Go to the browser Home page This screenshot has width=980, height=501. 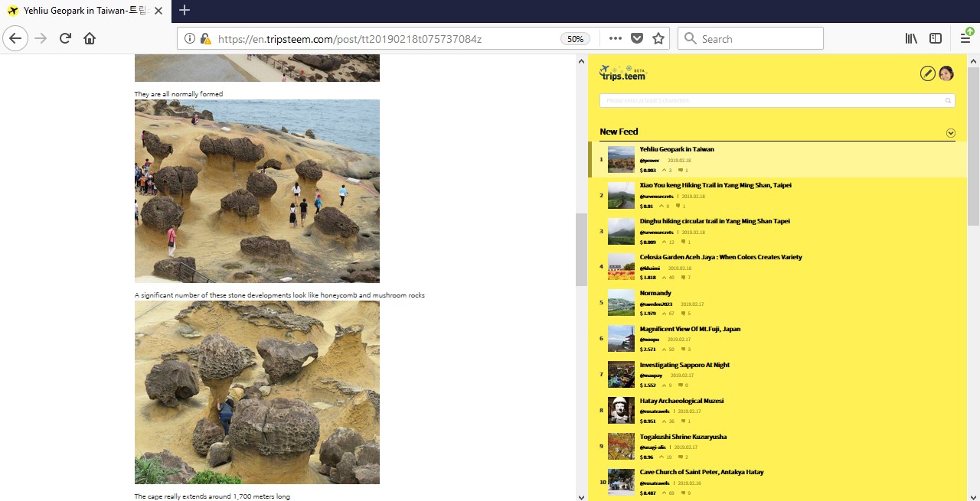pyautogui.click(x=90, y=38)
